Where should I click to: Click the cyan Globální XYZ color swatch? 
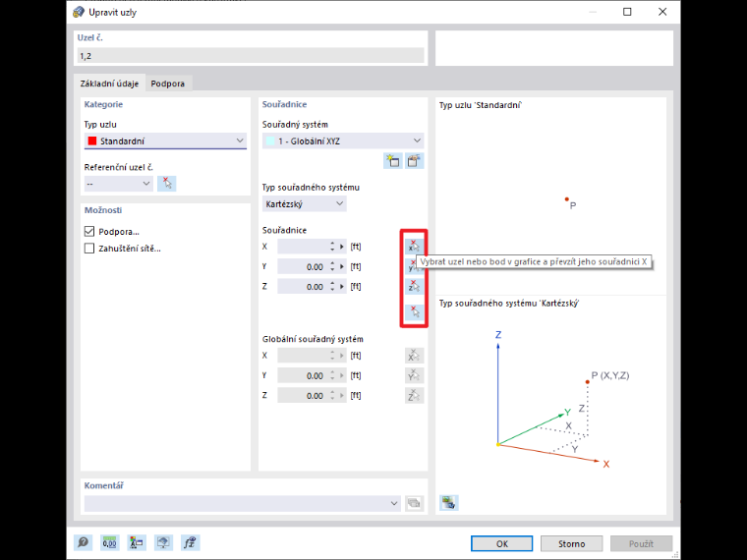click(270, 140)
